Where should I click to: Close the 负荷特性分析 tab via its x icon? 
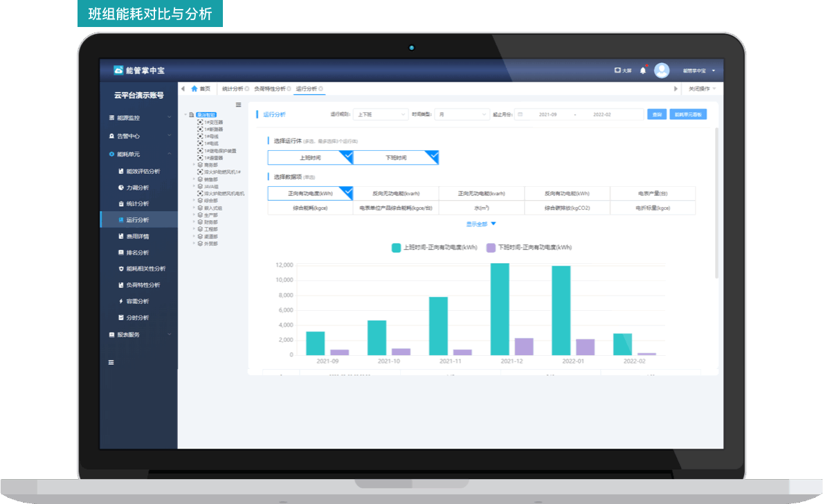(x=289, y=89)
